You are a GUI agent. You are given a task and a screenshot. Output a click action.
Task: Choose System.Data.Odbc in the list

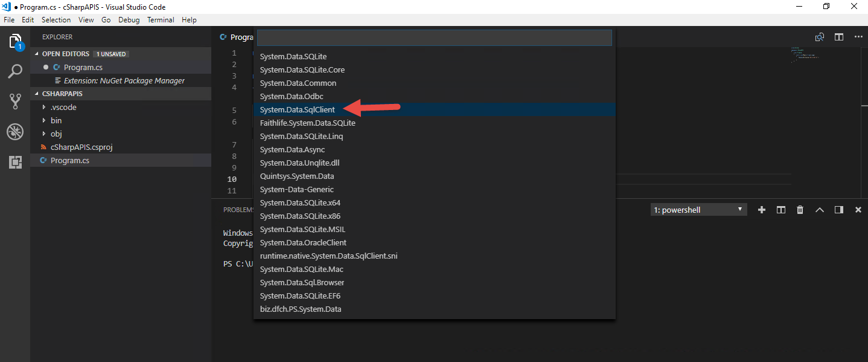tap(435, 96)
